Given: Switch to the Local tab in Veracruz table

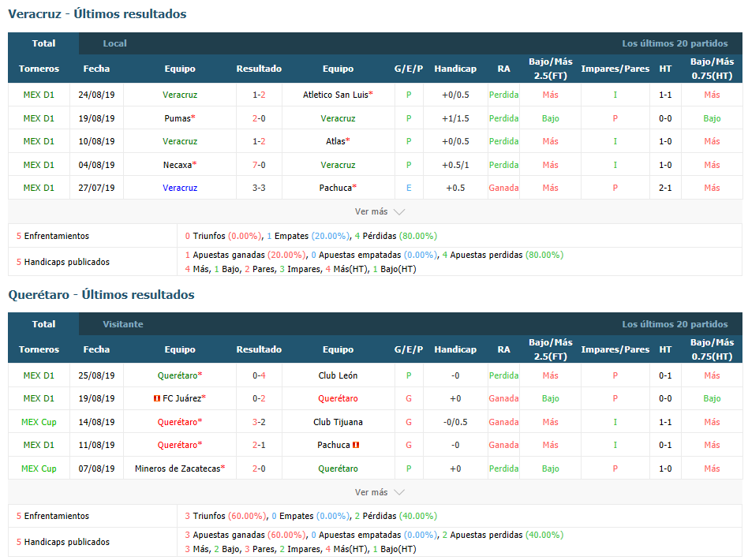Looking at the screenshot, I should click(x=114, y=43).
